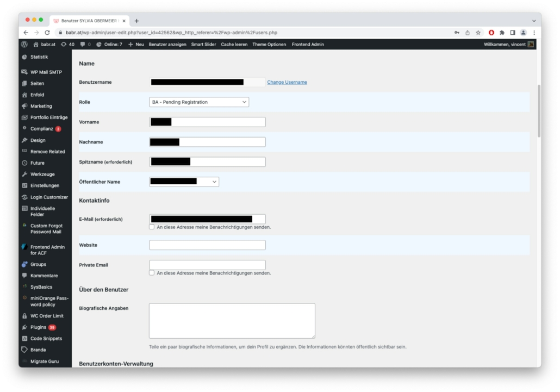Open Theme Optionen in the admin bar

[x=269, y=44]
